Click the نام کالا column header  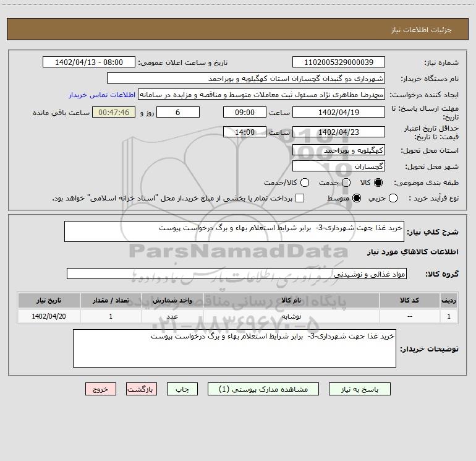click(x=291, y=300)
